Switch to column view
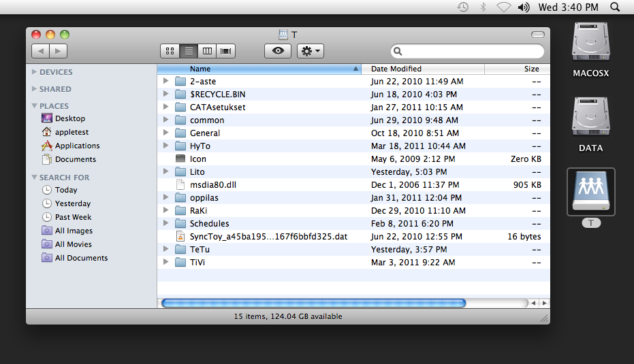634x364 pixels. pyautogui.click(x=207, y=51)
